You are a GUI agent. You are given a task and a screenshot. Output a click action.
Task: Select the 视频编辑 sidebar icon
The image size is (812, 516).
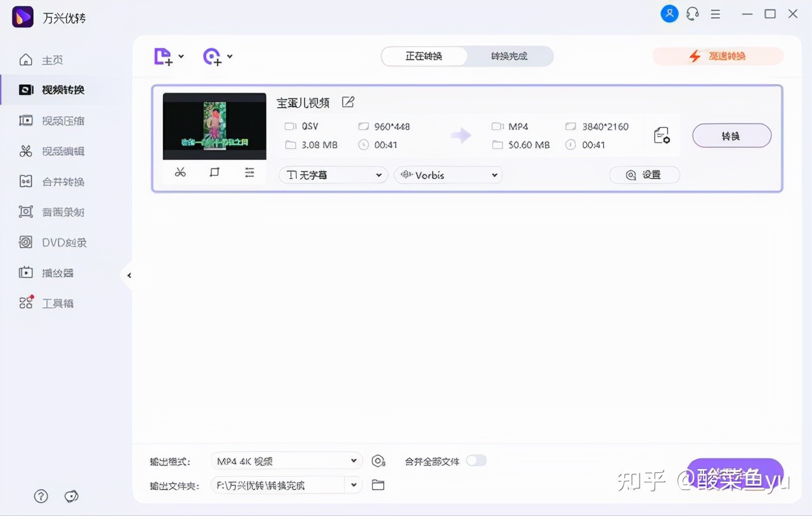(58, 151)
